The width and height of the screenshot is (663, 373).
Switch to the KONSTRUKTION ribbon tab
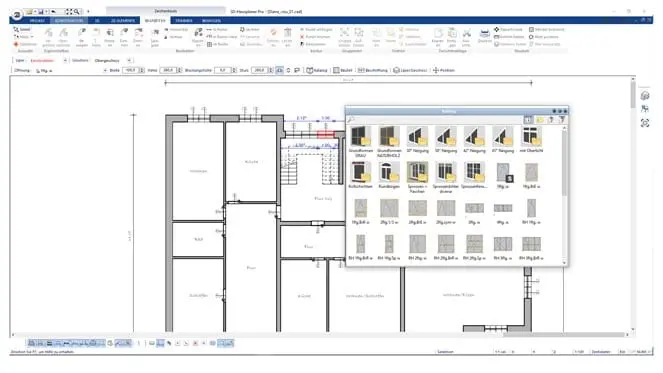pos(69,20)
